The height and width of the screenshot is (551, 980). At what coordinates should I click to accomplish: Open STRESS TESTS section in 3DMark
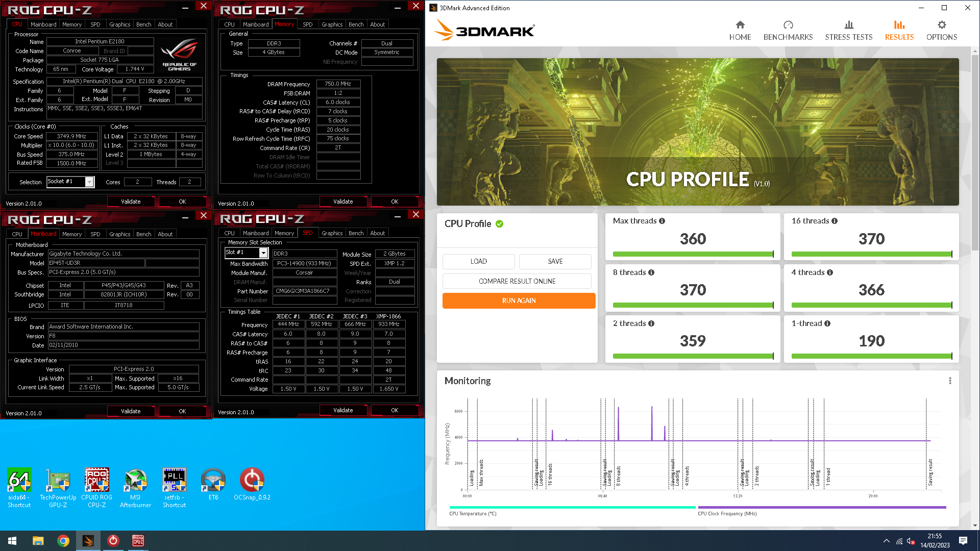coord(848,31)
